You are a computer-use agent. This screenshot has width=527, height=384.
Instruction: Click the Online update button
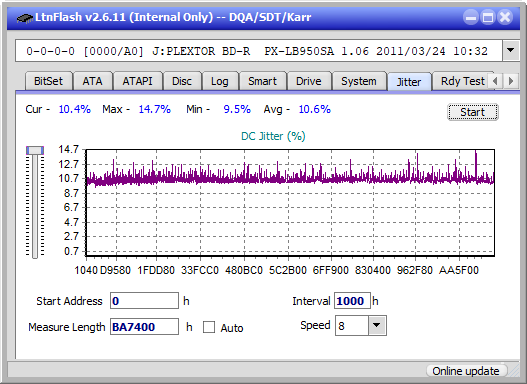[x=465, y=371]
